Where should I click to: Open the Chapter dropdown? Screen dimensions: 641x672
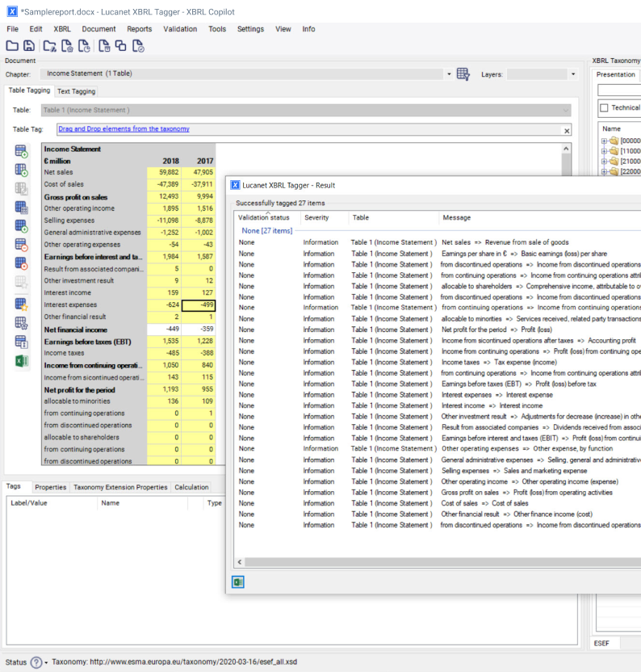tap(450, 74)
